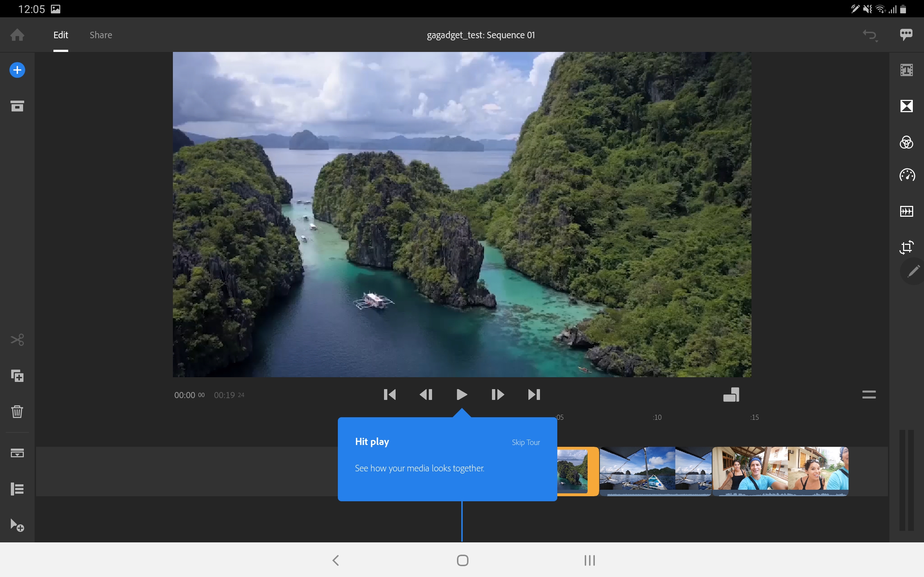Open the Transitions panel icon
Image resolution: width=924 pixels, height=577 pixels.
pyautogui.click(x=906, y=106)
